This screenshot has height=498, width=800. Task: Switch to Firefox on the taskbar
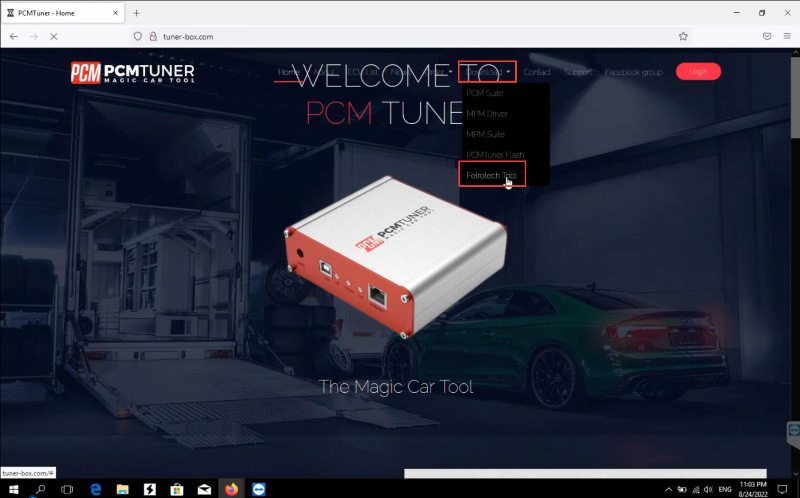tap(231, 489)
